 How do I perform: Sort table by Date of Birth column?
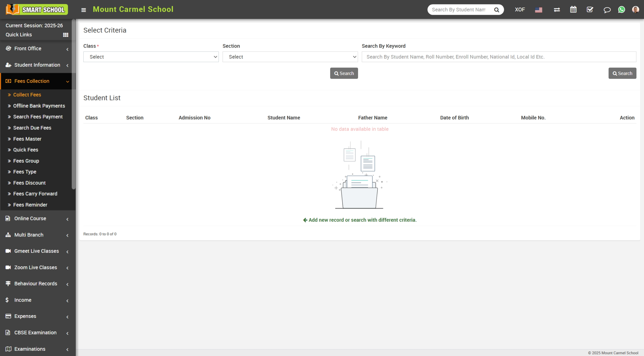pyautogui.click(x=454, y=118)
